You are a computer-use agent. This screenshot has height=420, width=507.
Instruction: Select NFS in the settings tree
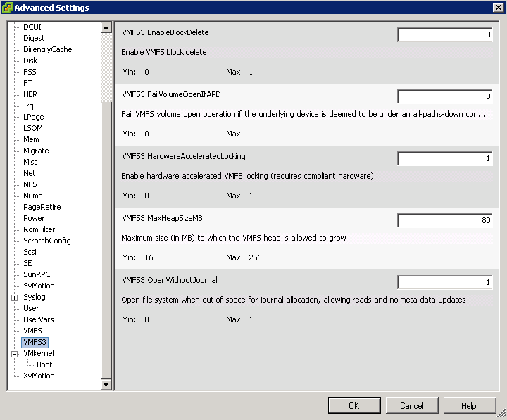(x=30, y=184)
